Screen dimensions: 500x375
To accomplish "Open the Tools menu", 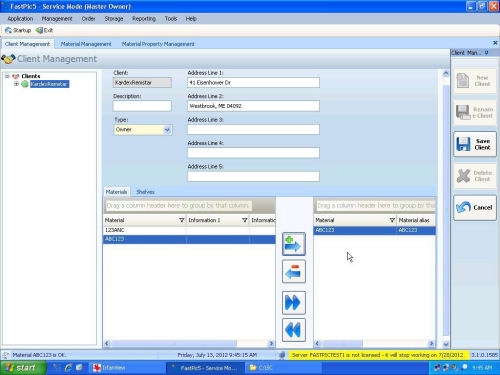I will [171, 19].
